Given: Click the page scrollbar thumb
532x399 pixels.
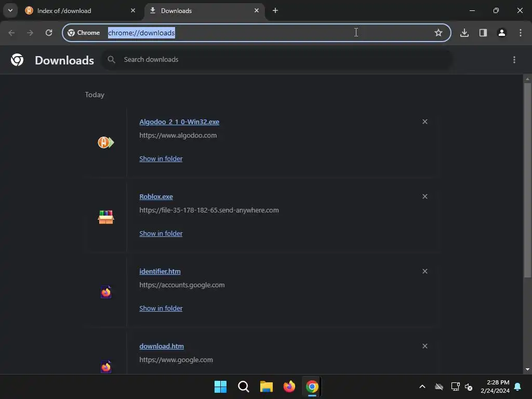Looking at the screenshot, I should (x=527, y=180).
